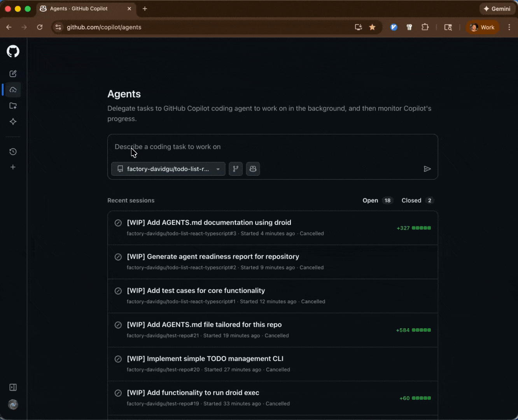
Task: Click the git branch selector icon
Action: (235, 169)
